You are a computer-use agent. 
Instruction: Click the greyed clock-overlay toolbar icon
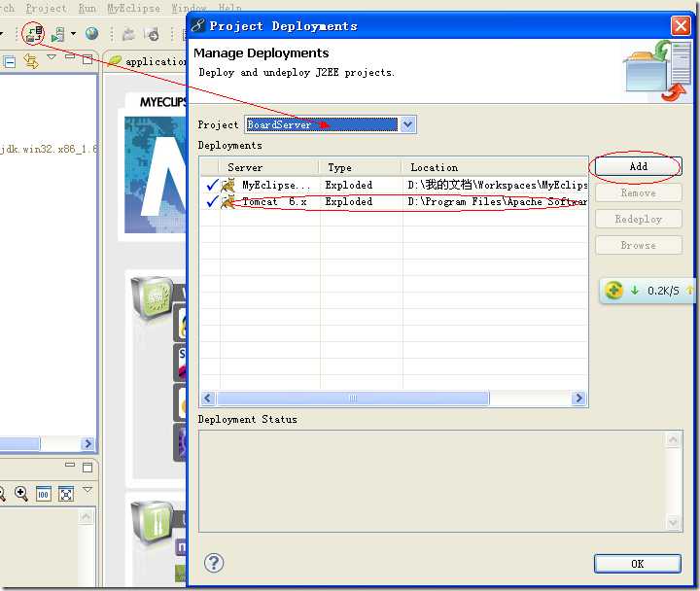click(152, 34)
